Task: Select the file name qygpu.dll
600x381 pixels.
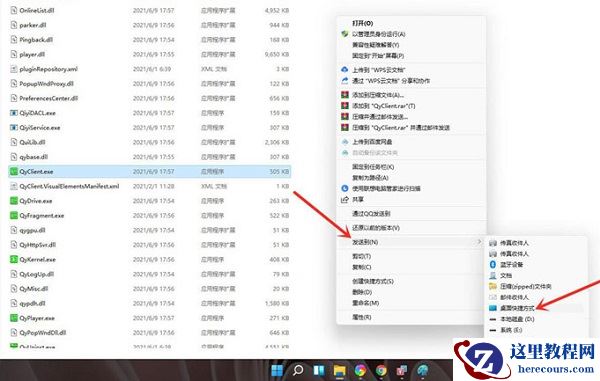Action: click(x=33, y=230)
